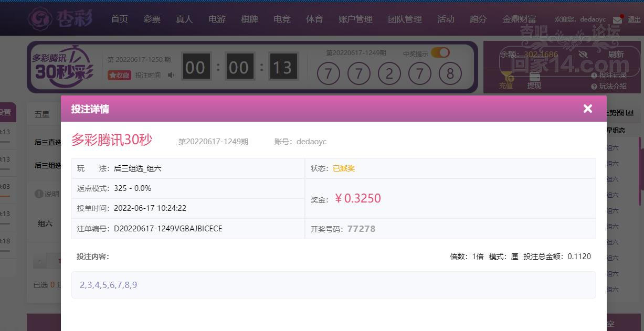Click the 多彩腾讯 30秒彩 lottery logo
Image resolution: width=644 pixels, height=331 pixels.
click(63, 67)
